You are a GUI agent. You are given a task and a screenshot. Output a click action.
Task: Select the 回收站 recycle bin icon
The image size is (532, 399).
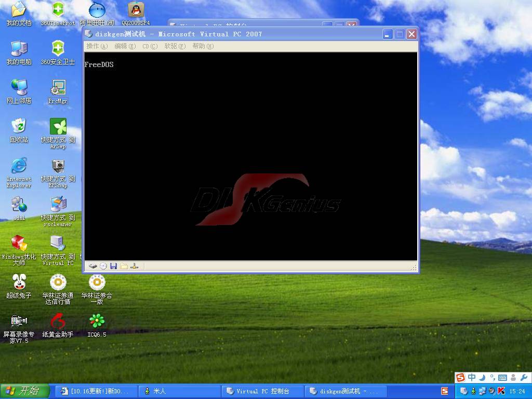(x=19, y=131)
